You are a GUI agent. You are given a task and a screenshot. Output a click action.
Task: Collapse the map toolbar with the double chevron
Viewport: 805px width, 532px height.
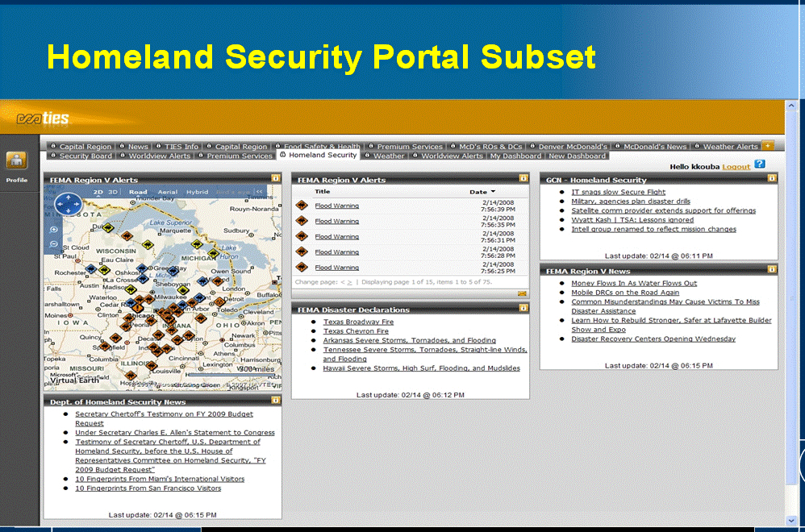point(259,192)
